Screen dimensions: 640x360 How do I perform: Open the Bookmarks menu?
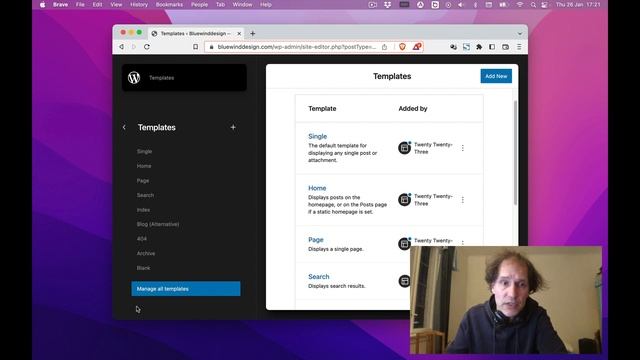[169, 5]
